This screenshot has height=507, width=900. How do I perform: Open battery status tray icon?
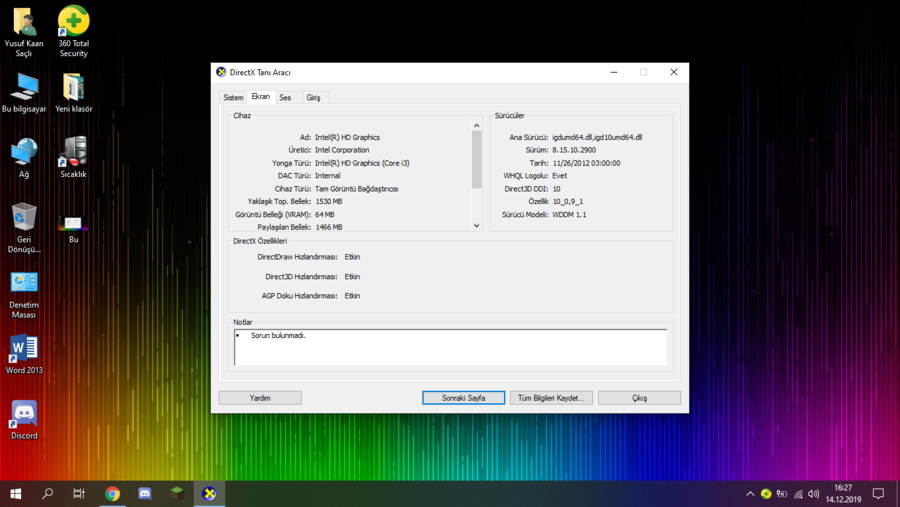782,494
